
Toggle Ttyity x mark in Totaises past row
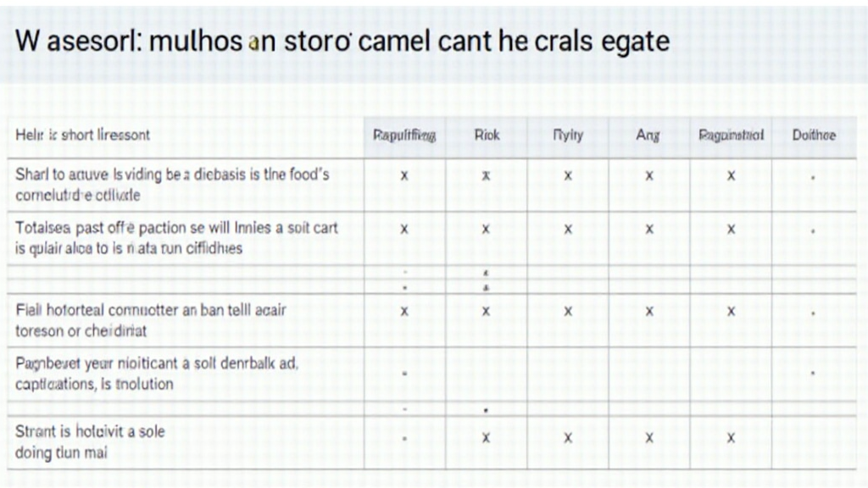tap(568, 229)
